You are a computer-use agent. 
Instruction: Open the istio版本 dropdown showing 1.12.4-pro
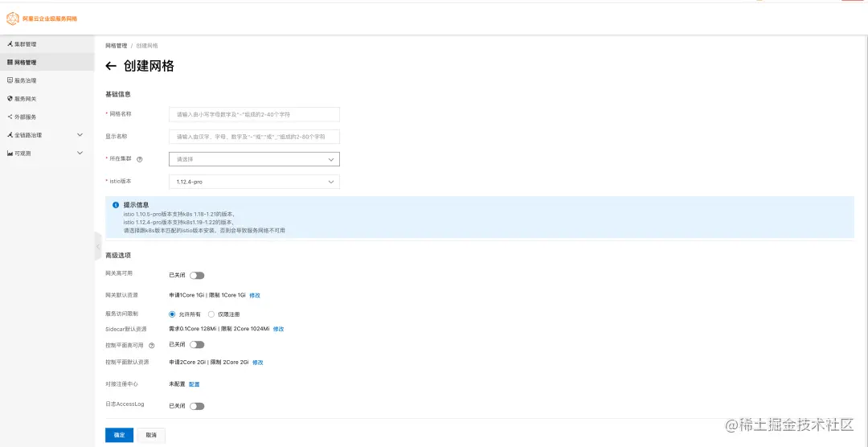254,182
